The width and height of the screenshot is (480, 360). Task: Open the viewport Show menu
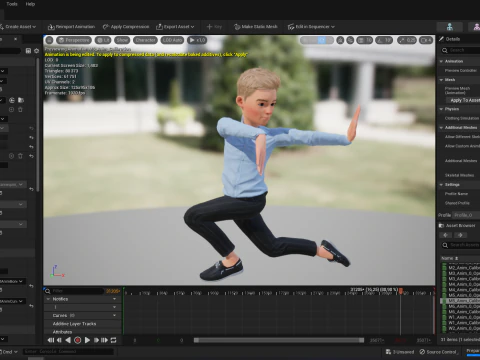pyautogui.click(x=122, y=40)
